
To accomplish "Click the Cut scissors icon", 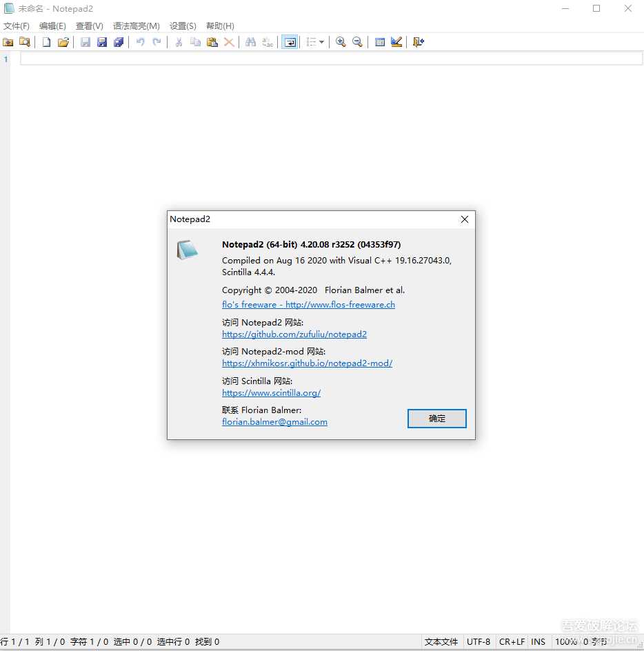I will 179,42.
